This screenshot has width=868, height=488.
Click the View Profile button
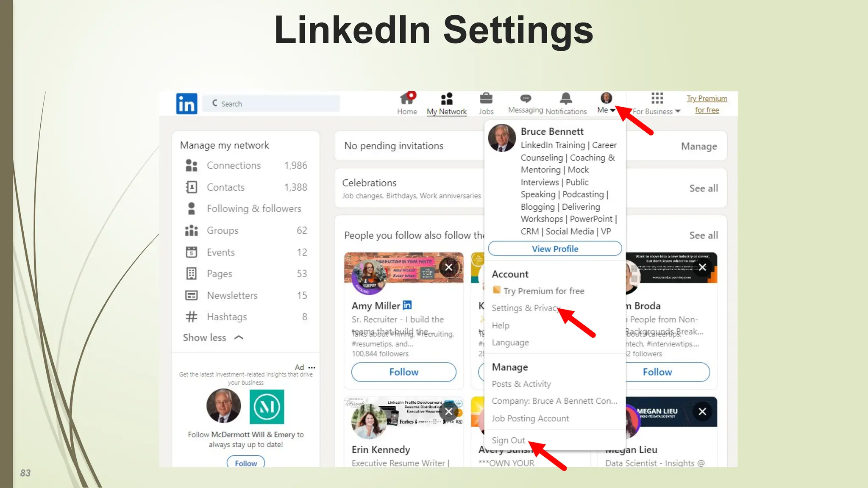point(555,249)
